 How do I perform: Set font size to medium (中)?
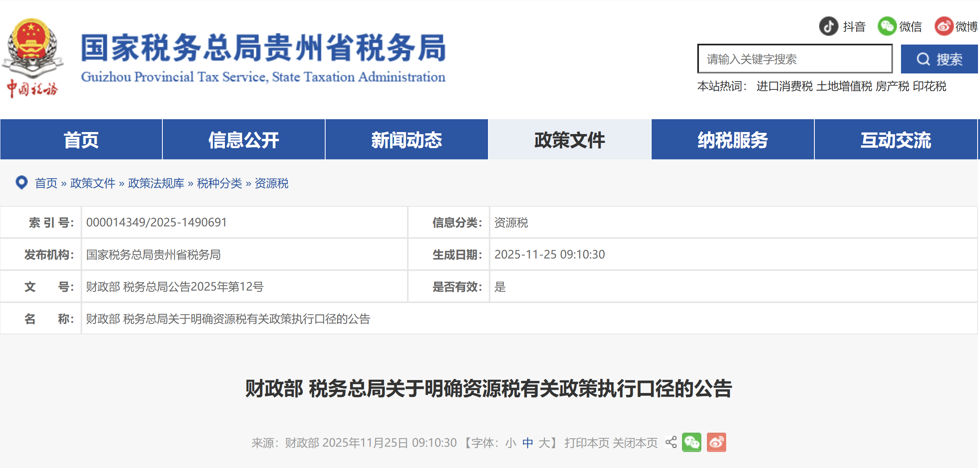pyautogui.click(x=528, y=443)
